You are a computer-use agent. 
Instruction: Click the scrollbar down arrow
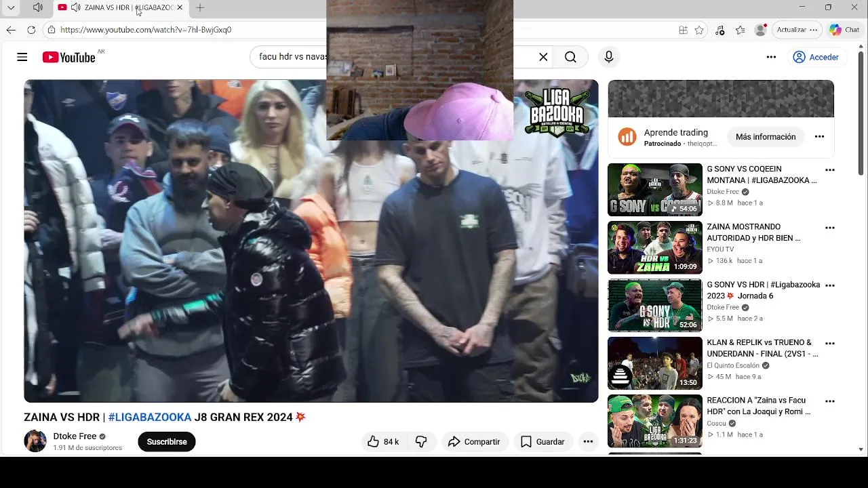(861, 449)
